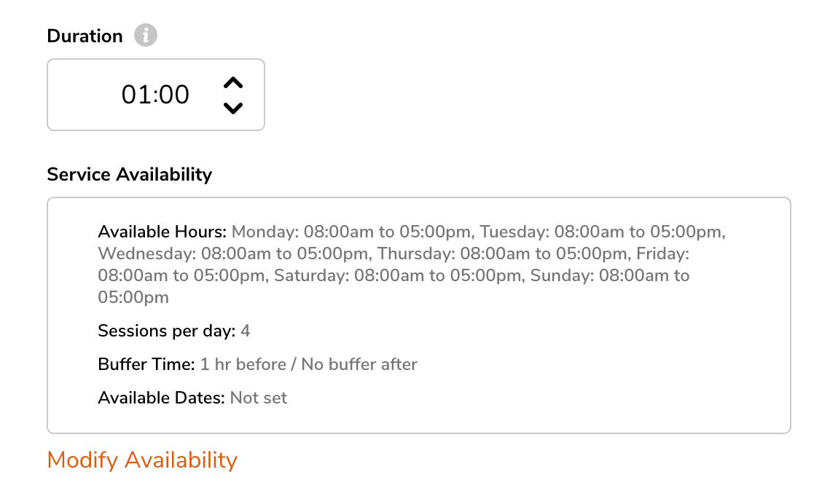Decrease duration with the down chevron
Screen dimensions: 838x504
(x=233, y=108)
